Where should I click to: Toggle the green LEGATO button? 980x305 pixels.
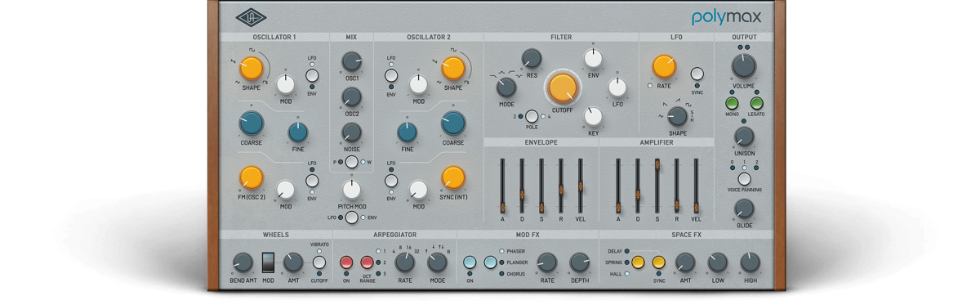[757, 104]
